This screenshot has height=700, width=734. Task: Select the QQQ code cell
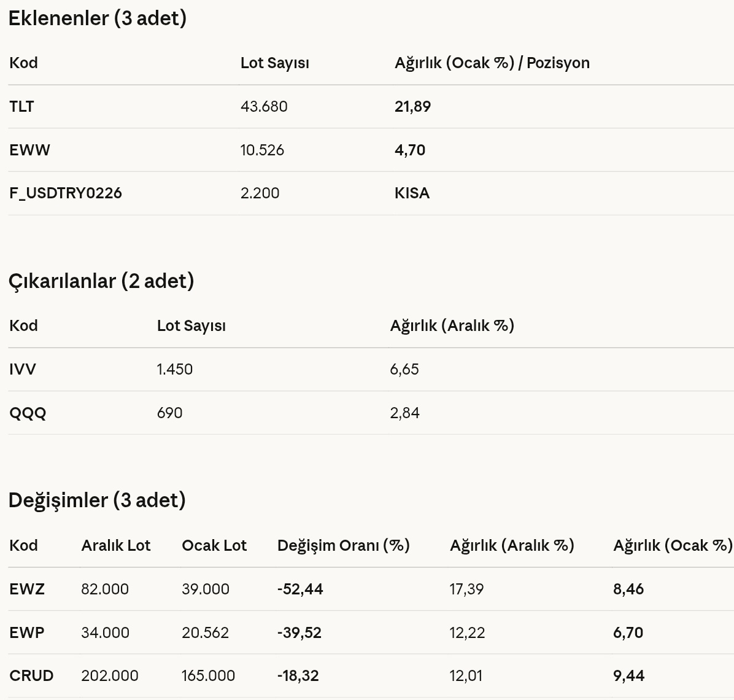click(28, 413)
